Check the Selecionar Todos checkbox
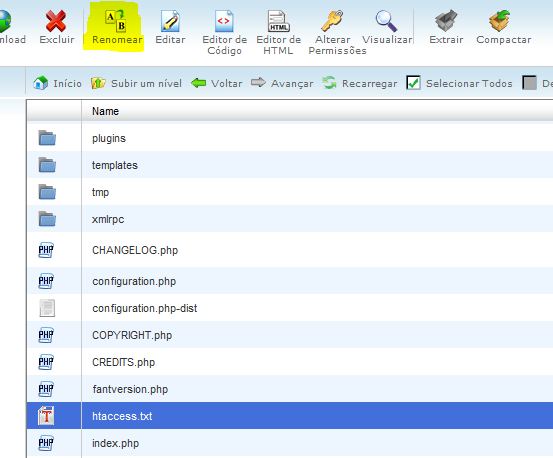 coord(413,83)
